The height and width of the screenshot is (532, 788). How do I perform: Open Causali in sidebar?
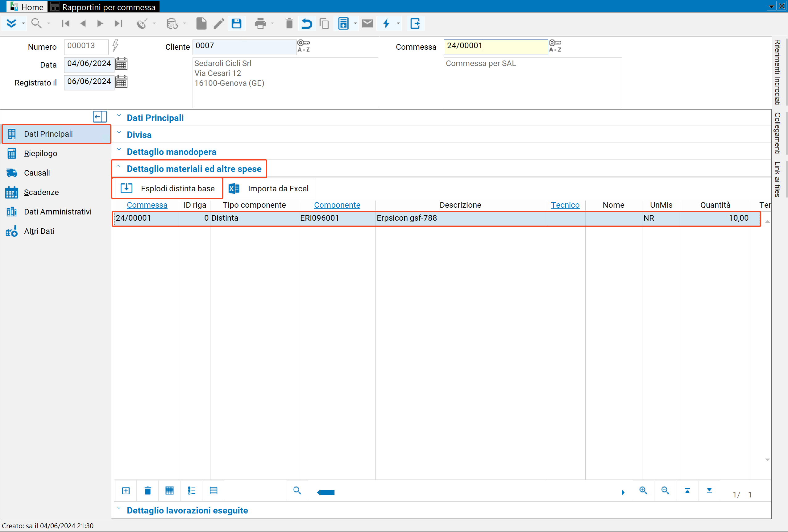tap(37, 173)
